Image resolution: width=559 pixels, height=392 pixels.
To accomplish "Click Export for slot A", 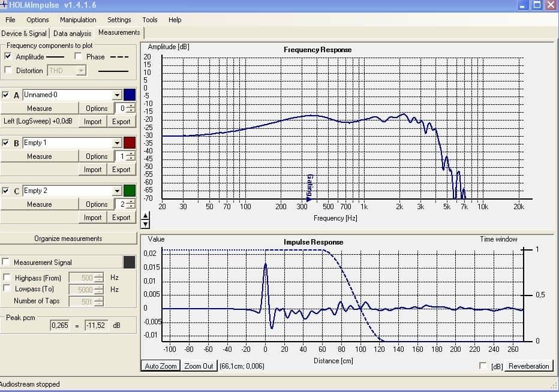I will pyautogui.click(x=121, y=122).
